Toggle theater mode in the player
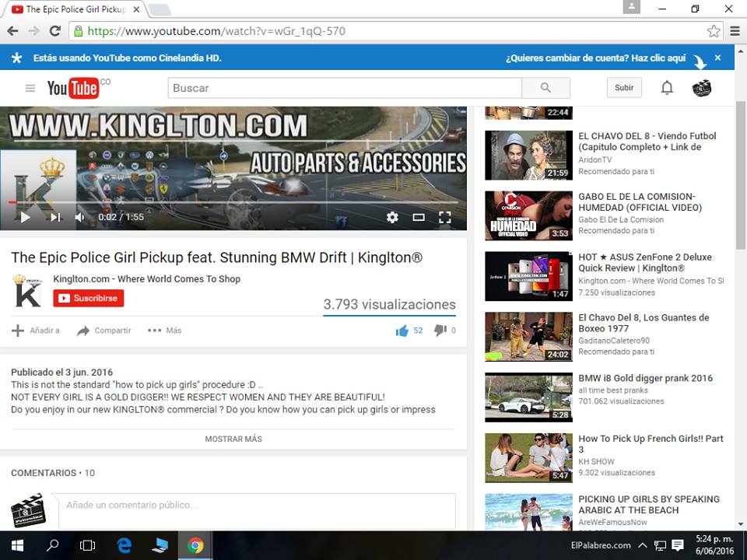The width and height of the screenshot is (747, 560). 419,218
